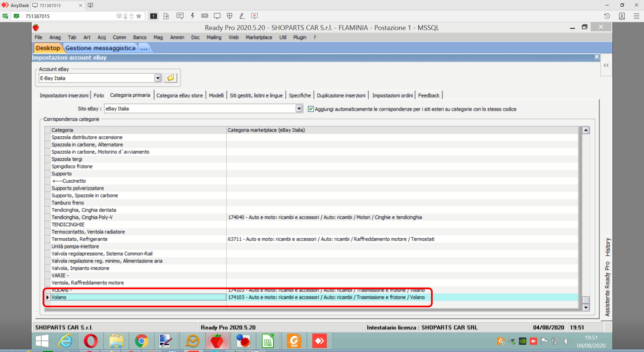Click AnyDesk icon in remote taskbar
Image resolution: width=644 pixels, height=352 pixels.
point(319,341)
